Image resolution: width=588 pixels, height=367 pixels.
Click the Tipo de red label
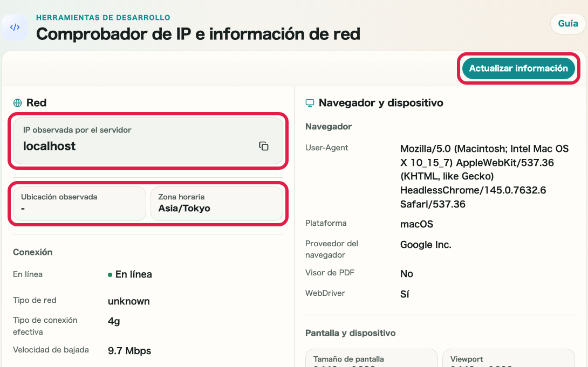[35, 300]
